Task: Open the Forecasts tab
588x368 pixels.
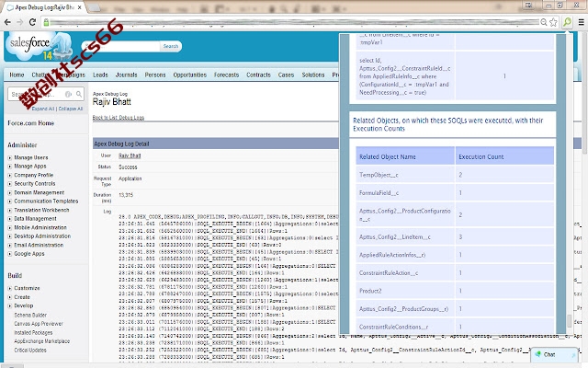Action: (x=227, y=75)
